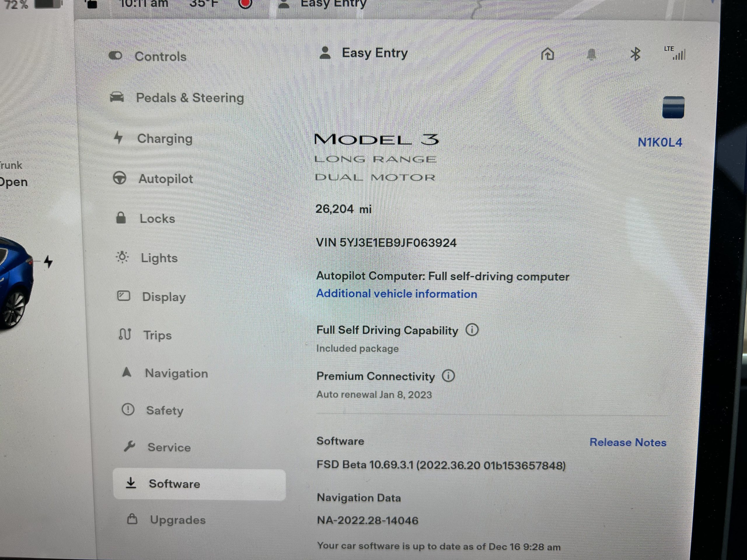Tap the Trunk Open label
Viewport: 747px width, 560px height.
click(x=13, y=174)
